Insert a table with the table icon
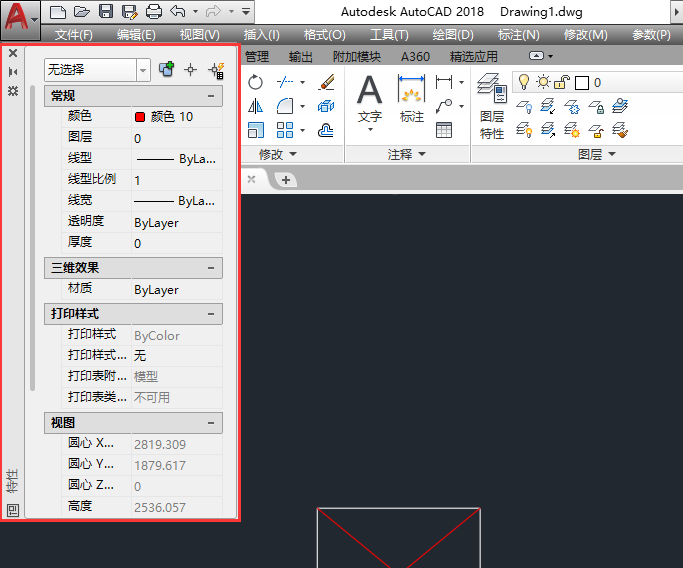 tap(444, 130)
